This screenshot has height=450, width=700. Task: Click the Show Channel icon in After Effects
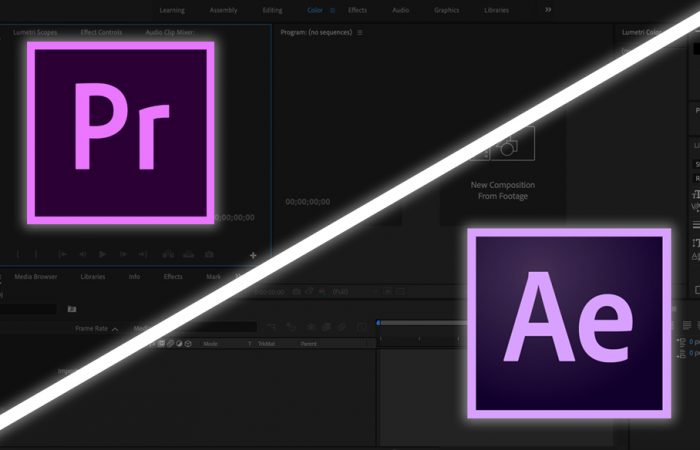(x=322, y=292)
